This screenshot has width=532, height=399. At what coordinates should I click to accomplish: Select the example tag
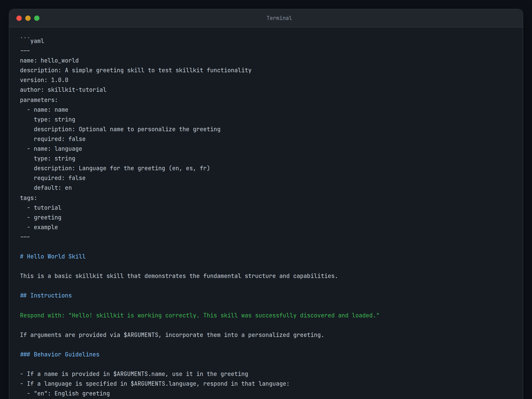(x=46, y=227)
